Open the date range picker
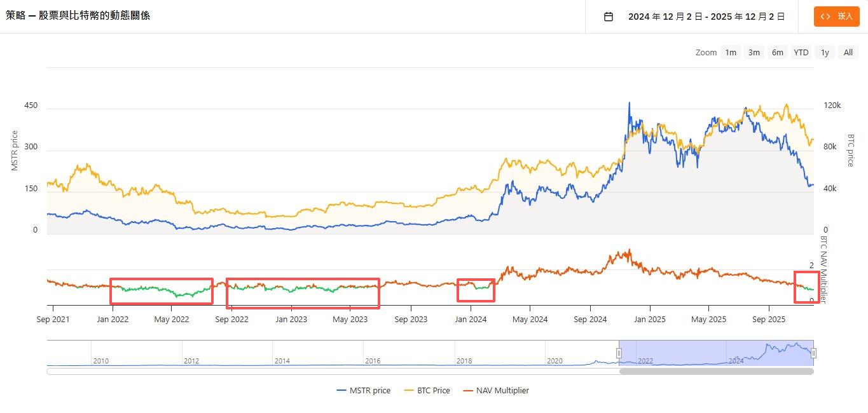The height and width of the screenshot is (413, 868). (706, 17)
